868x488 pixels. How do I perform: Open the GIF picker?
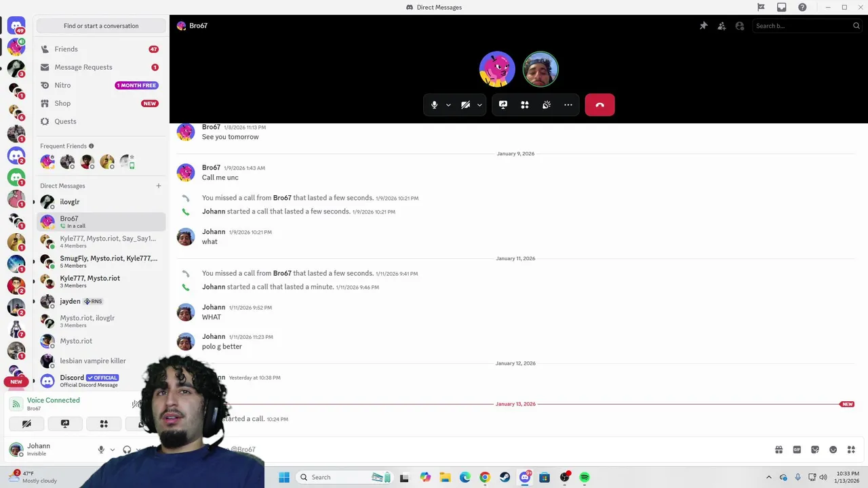coord(797,449)
